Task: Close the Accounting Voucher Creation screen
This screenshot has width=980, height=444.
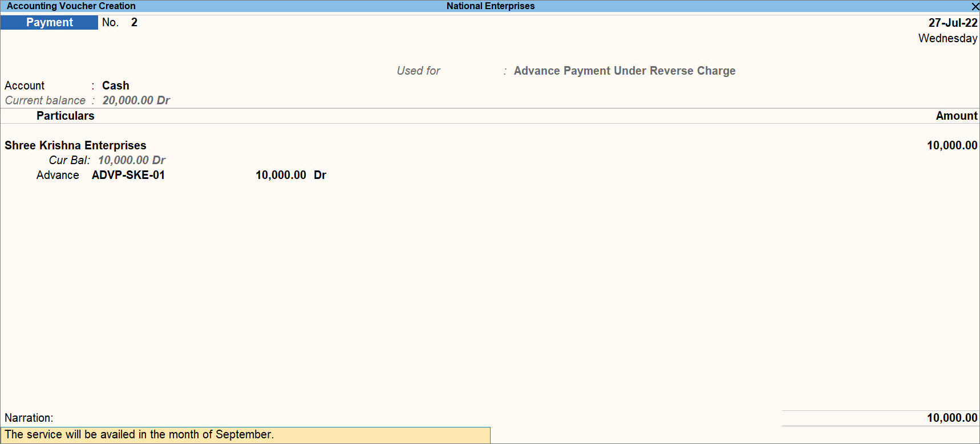Action: tap(975, 6)
